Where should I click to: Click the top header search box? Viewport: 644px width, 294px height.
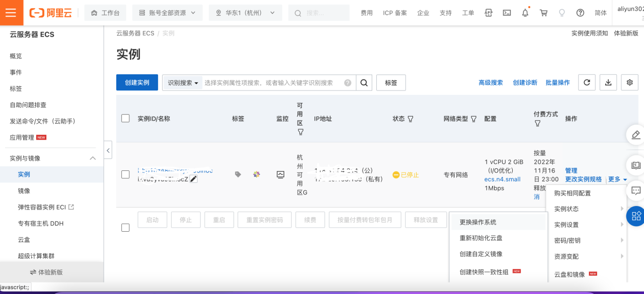coord(319,13)
